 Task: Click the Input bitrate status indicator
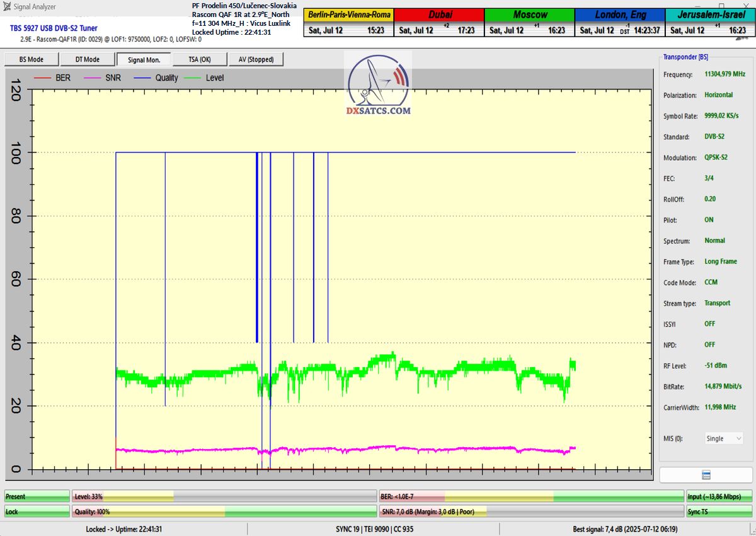pyautogui.click(x=719, y=496)
